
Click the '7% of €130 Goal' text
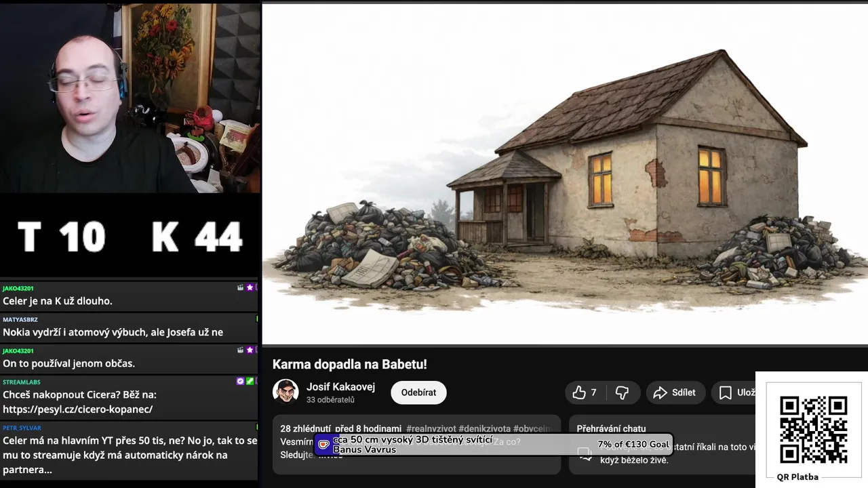[x=633, y=445]
